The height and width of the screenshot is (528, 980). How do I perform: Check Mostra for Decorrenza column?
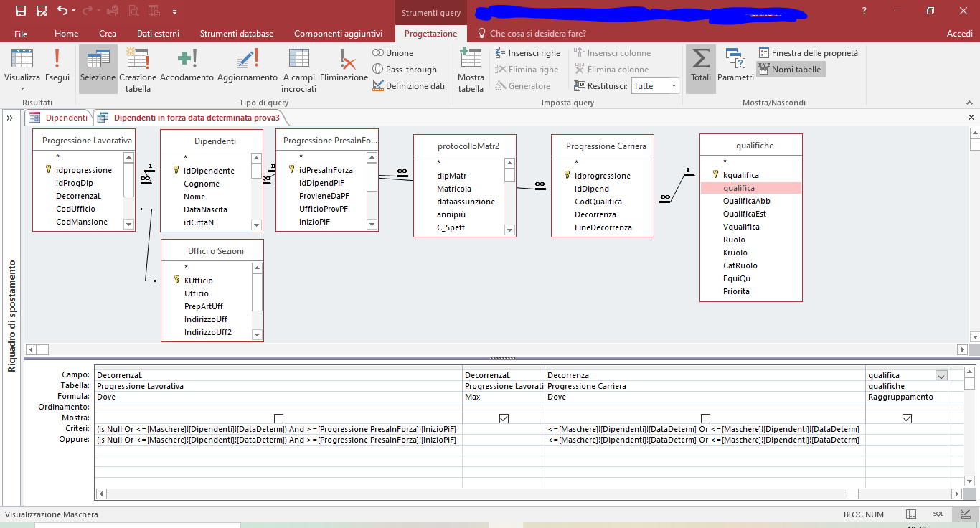click(x=705, y=418)
